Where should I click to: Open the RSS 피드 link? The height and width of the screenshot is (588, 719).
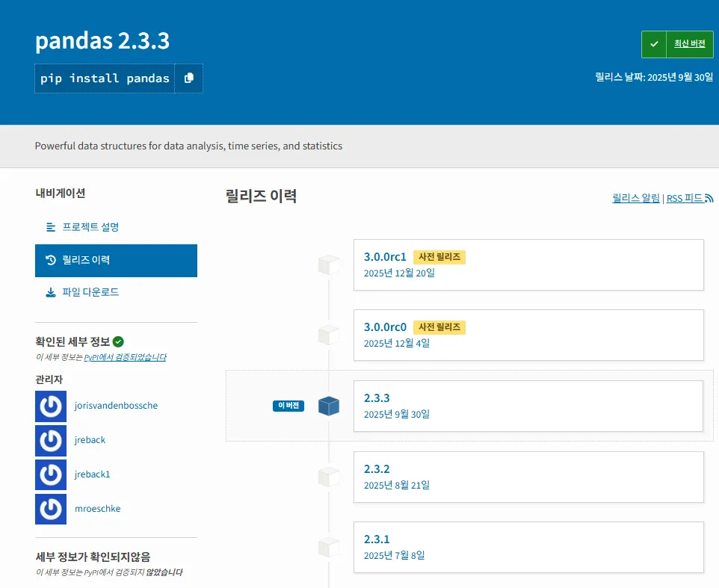click(x=685, y=198)
